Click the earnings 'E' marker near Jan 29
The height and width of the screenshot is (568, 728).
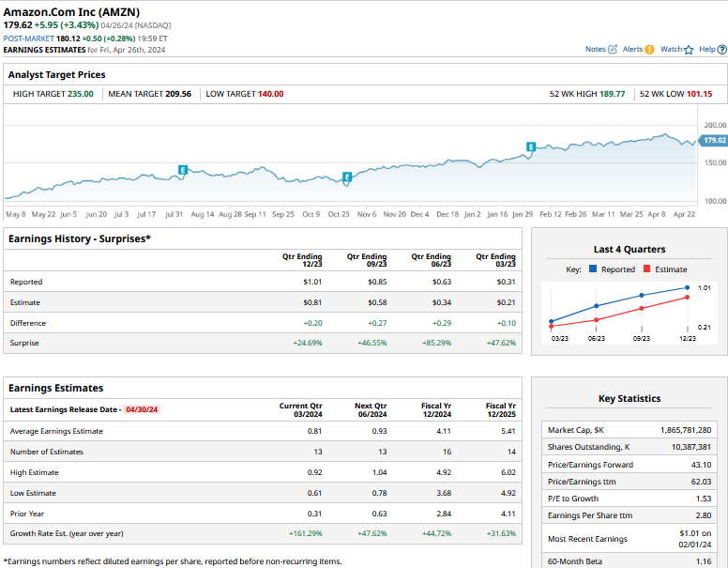pyautogui.click(x=531, y=147)
